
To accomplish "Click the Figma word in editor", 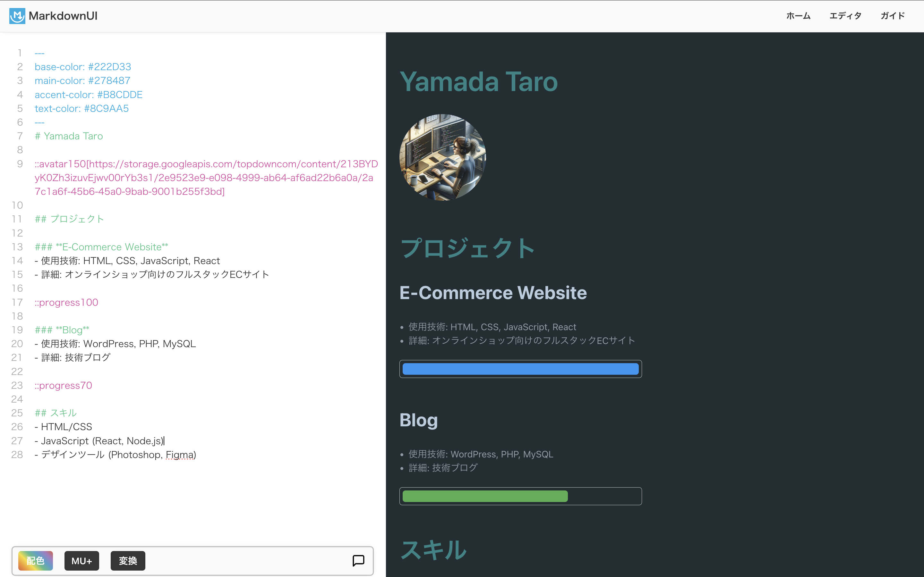I will coord(179,455).
